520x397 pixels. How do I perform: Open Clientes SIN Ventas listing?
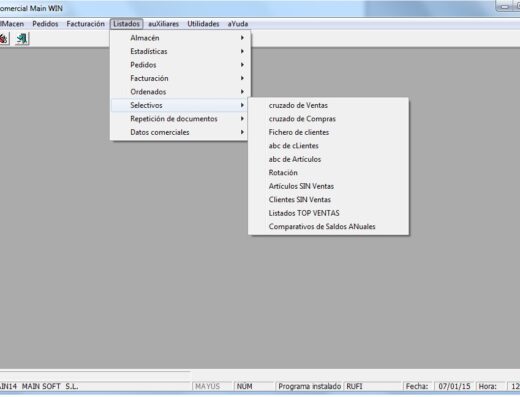click(328, 200)
